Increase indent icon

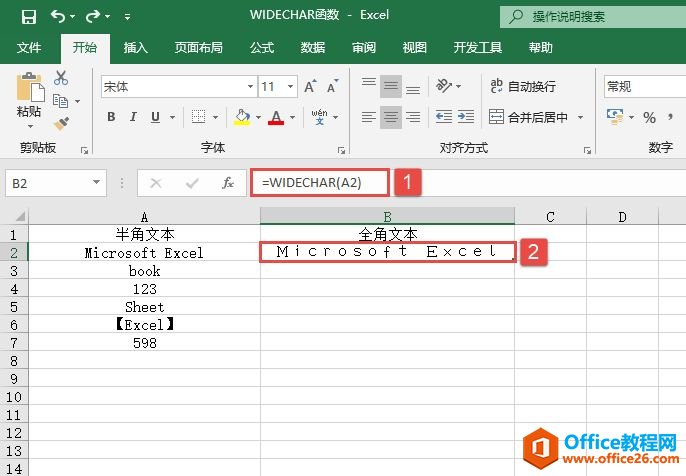[466, 117]
